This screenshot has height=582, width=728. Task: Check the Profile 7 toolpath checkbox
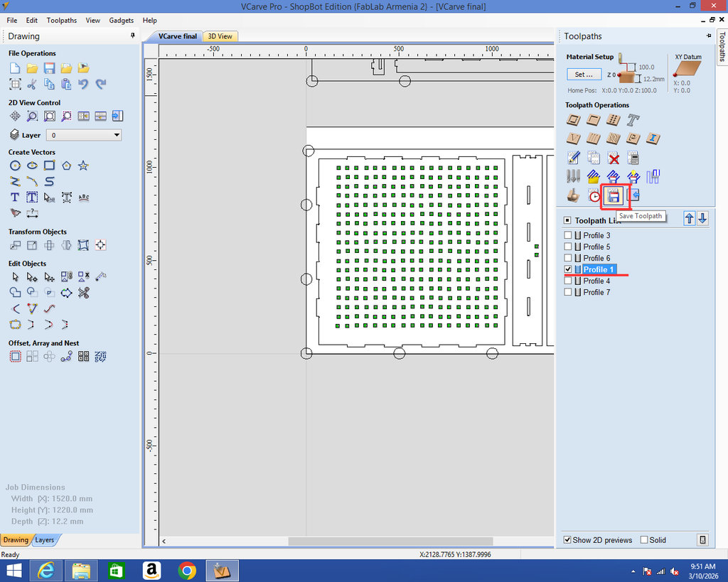[x=567, y=292]
